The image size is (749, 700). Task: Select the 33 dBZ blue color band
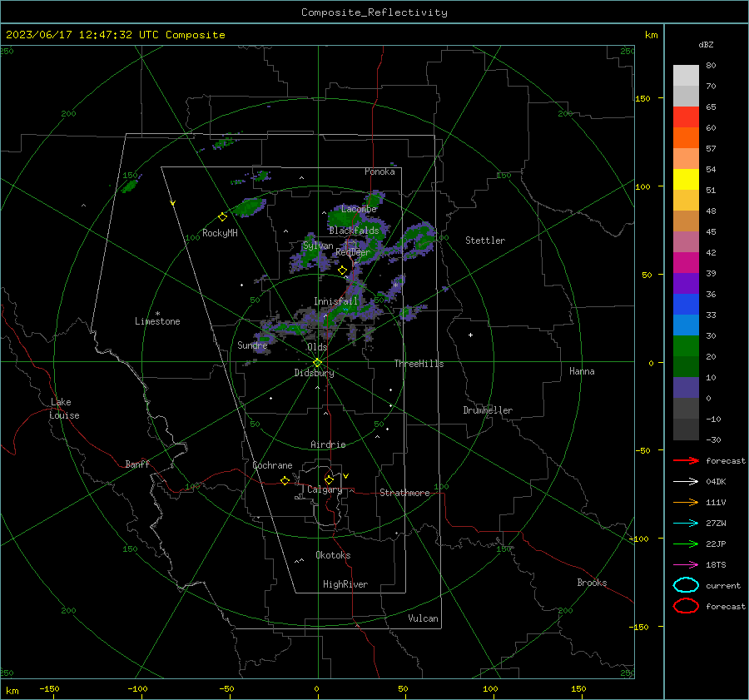(686, 305)
